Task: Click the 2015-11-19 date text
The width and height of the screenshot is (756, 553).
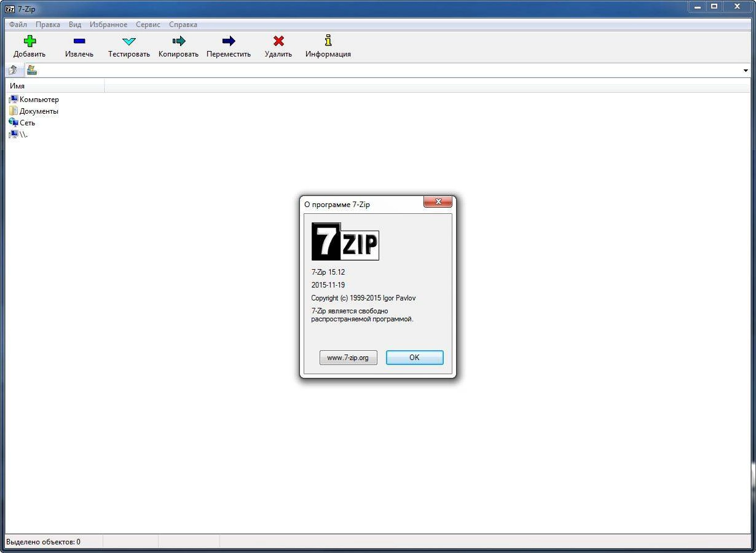Action: pyautogui.click(x=328, y=285)
